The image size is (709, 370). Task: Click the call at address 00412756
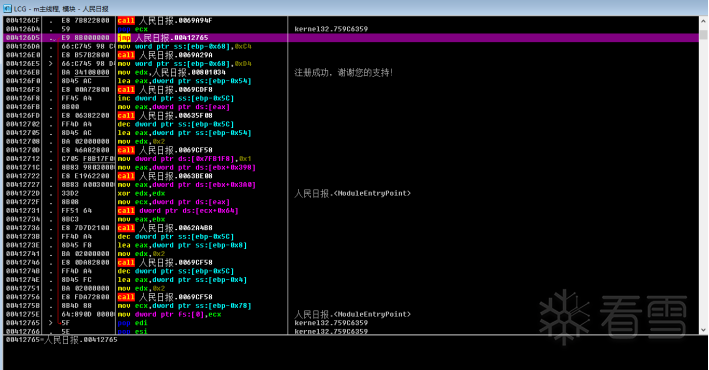point(165,297)
